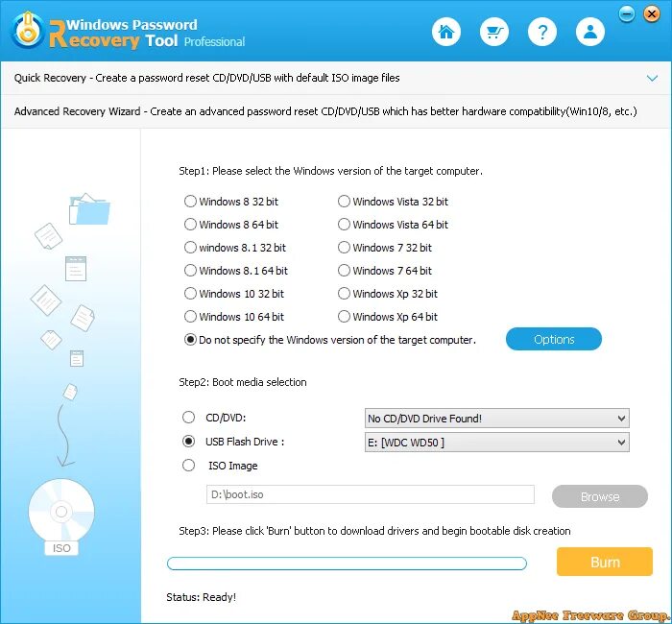Open the shopping cart purchase icon
Image resolution: width=672 pixels, height=624 pixels.
tap(494, 32)
